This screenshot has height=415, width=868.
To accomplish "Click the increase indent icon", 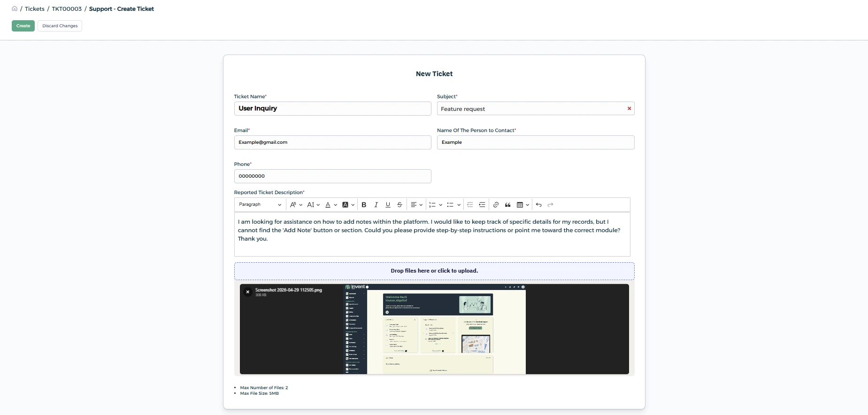I will tap(482, 205).
